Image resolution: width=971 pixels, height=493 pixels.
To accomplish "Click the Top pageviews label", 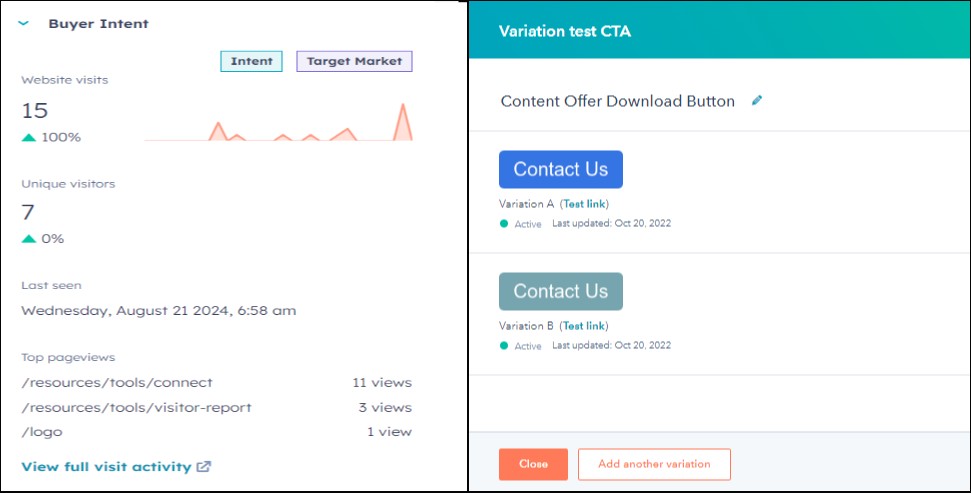I will pyautogui.click(x=68, y=357).
